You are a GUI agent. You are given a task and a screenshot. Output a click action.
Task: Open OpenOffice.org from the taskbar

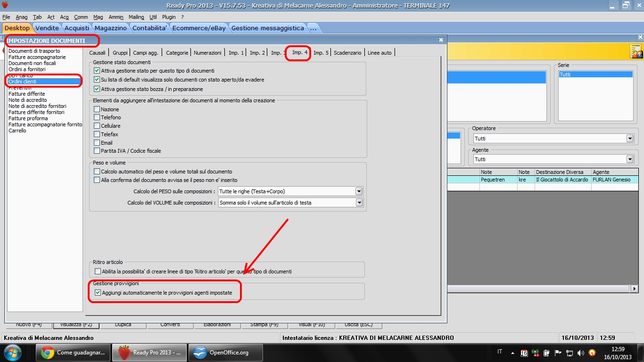226,353
